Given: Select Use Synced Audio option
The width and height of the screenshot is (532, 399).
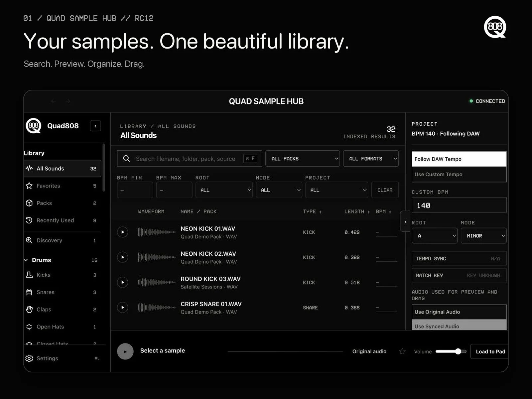Looking at the screenshot, I should (x=459, y=325).
